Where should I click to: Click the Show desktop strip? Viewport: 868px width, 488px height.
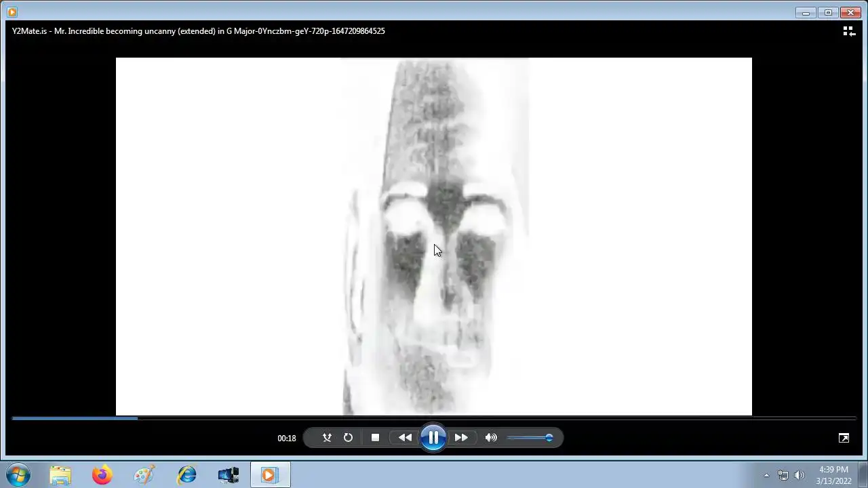click(863, 475)
